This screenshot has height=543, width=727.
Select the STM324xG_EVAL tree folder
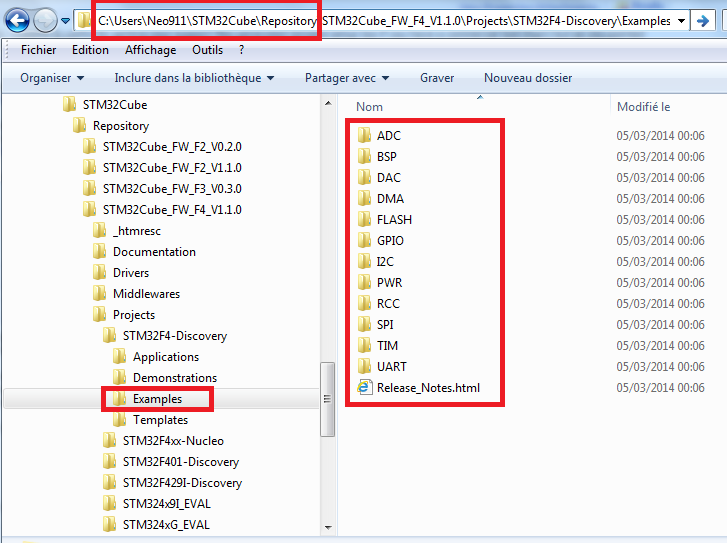click(x=166, y=524)
